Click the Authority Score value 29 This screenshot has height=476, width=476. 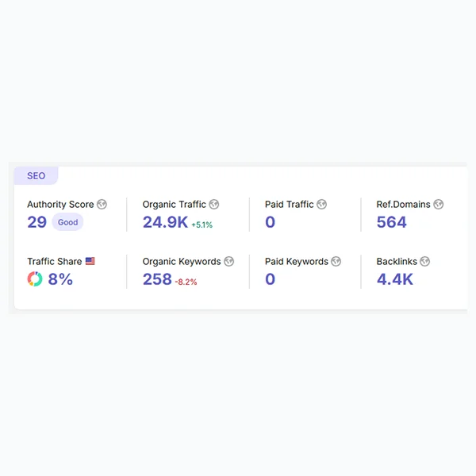[37, 222]
